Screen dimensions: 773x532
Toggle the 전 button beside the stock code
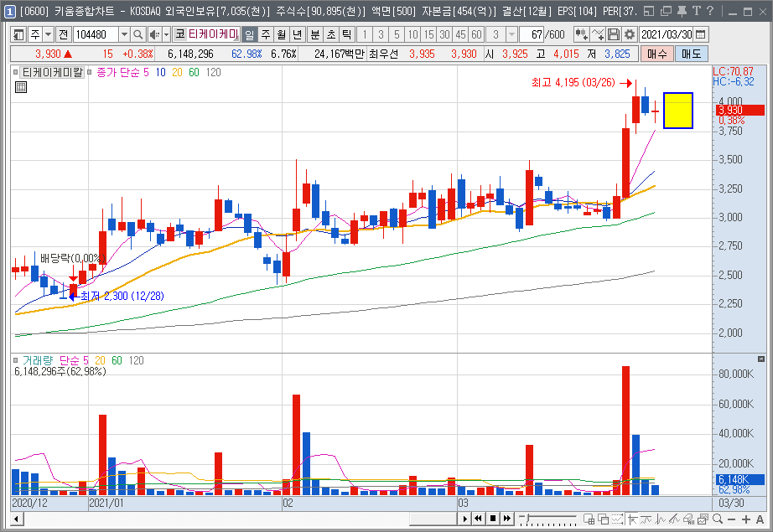[64, 34]
